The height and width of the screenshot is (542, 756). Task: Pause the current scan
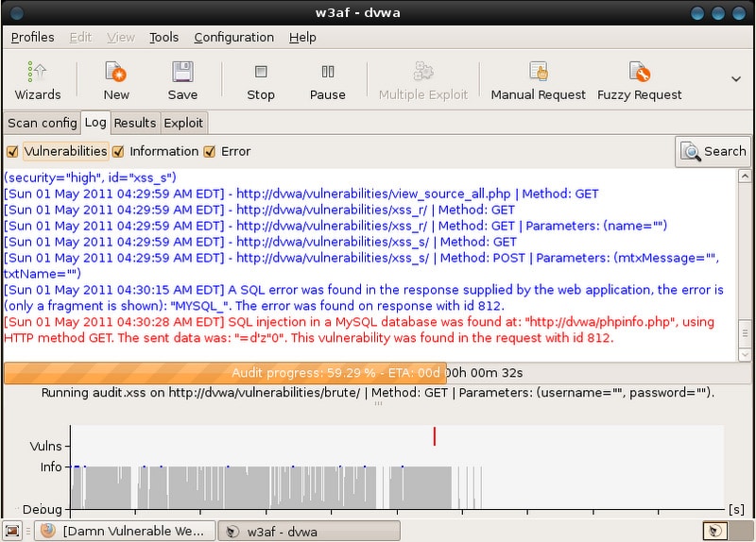click(x=327, y=73)
